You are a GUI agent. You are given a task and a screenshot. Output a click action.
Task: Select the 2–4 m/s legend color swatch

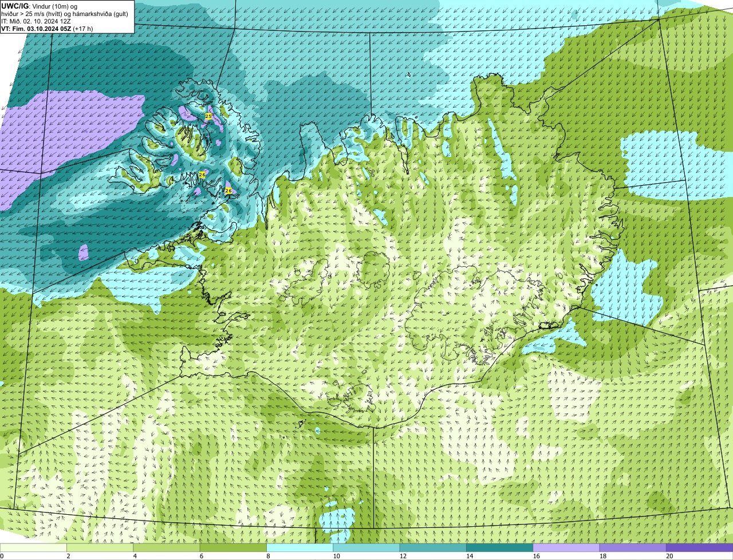(100, 547)
